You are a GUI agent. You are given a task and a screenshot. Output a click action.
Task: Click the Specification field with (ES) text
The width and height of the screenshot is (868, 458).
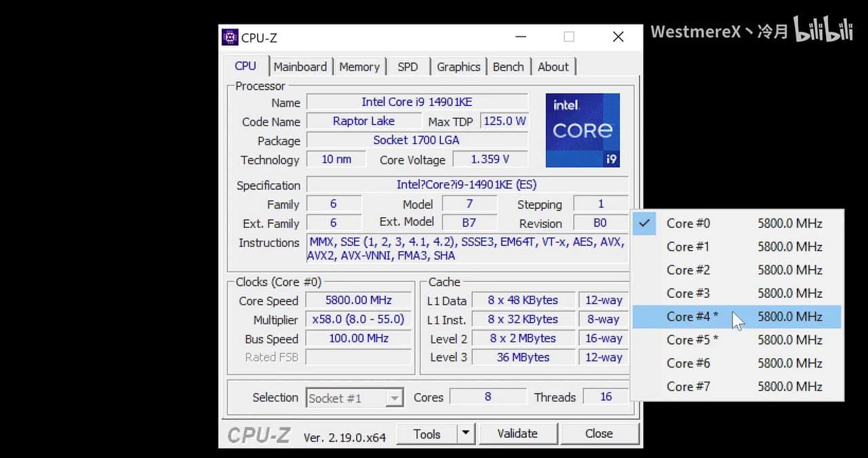[x=467, y=185]
